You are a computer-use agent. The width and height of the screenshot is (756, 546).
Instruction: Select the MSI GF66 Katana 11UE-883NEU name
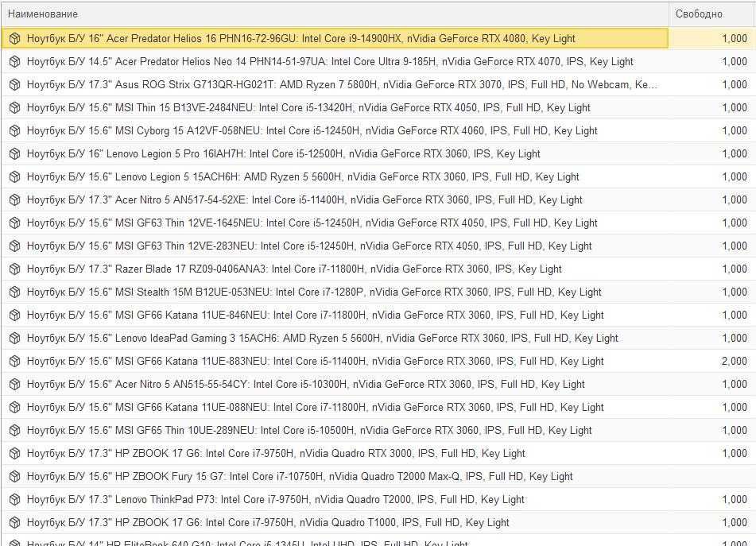(x=316, y=362)
